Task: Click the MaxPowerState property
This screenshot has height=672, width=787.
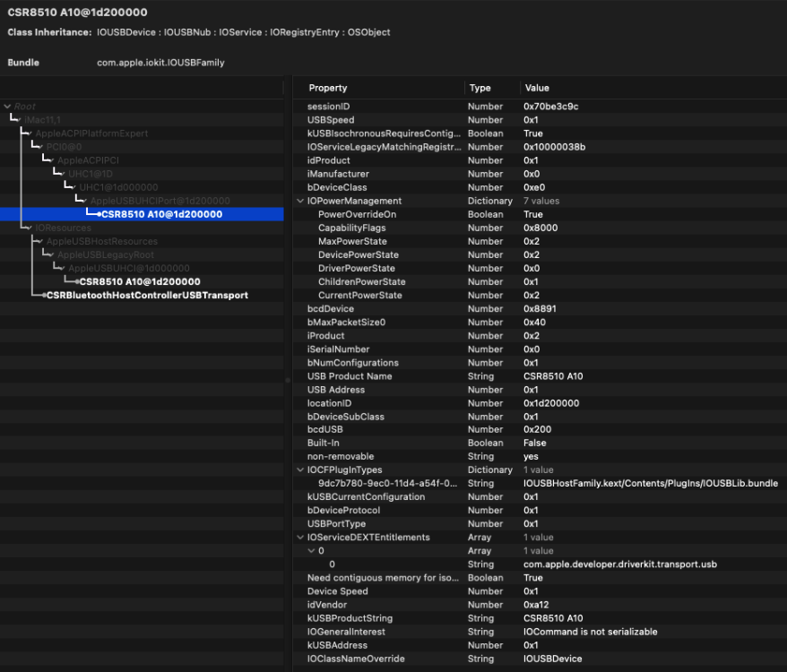Action: (x=352, y=241)
